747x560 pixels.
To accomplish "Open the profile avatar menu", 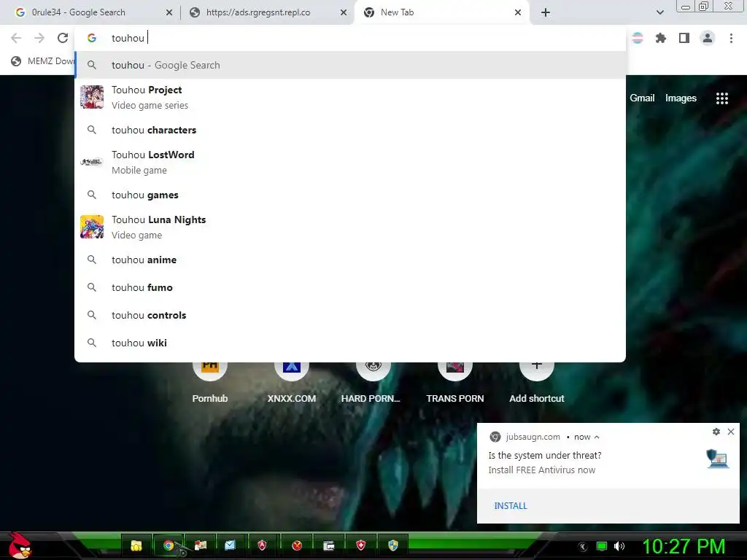I will pyautogui.click(x=708, y=38).
